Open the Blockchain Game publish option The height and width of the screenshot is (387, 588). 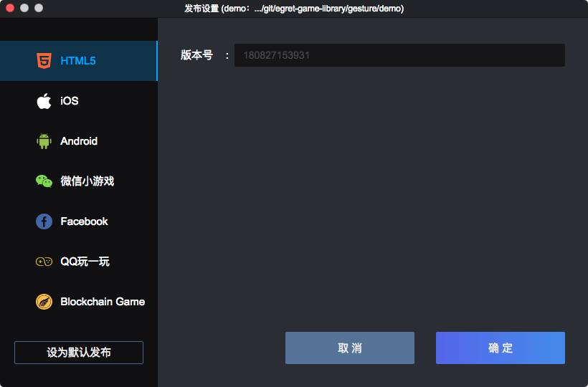coord(103,302)
